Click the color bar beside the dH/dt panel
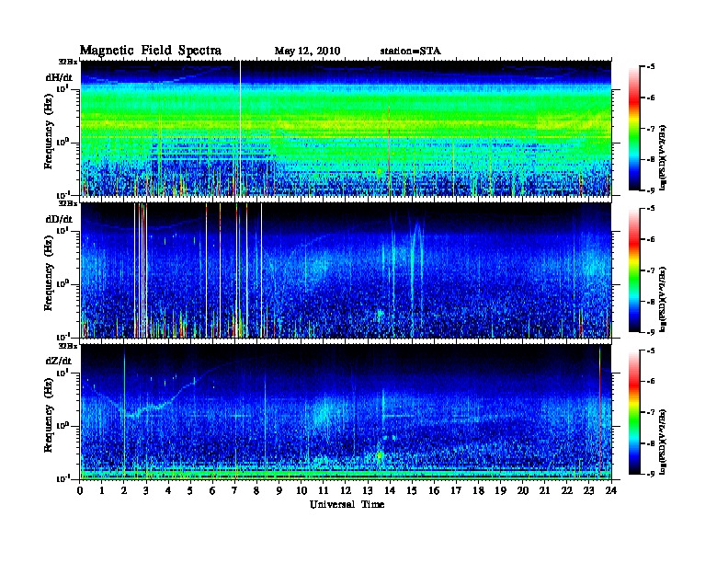This screenshot has height=563, width=728. point(633,129)
